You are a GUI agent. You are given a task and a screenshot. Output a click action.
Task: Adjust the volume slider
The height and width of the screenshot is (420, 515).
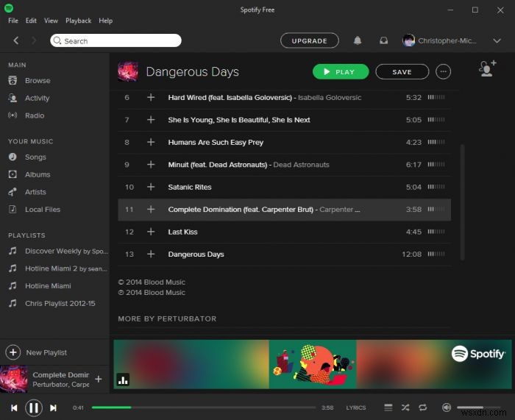pos(478,407)
